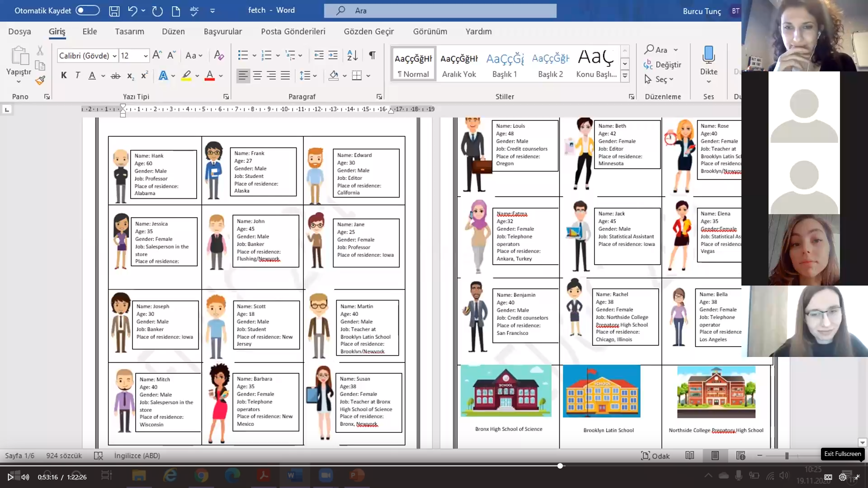Toggle bold with the K button
Viewport: 868px width, 488px height.
(64, 75)
